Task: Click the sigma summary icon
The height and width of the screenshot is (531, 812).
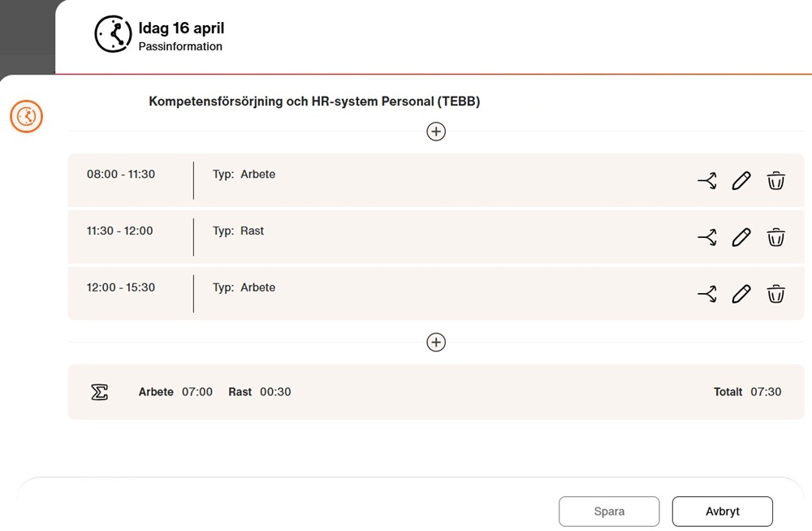Action: 99,392
